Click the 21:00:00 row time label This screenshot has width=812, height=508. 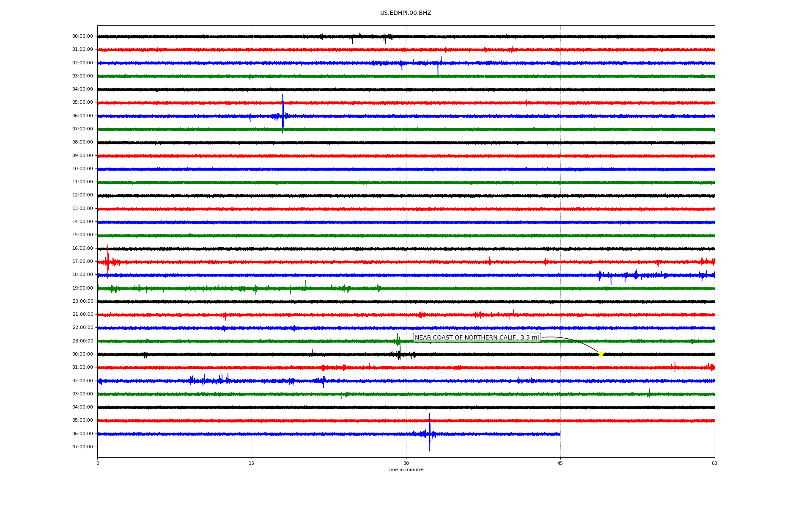tap(82, 315)
